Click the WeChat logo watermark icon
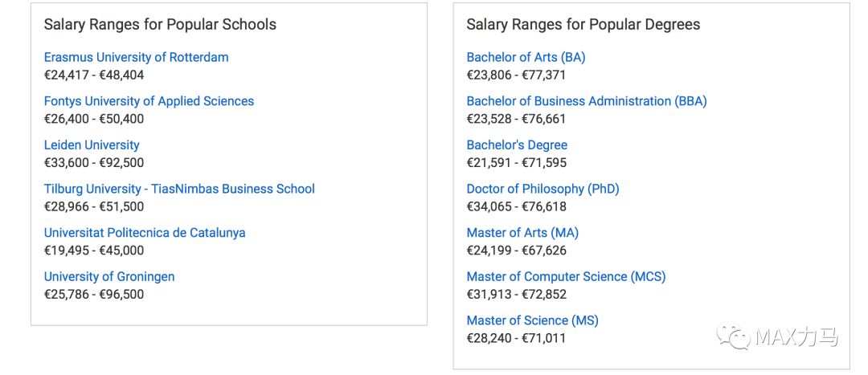 (x=734, y=336)
